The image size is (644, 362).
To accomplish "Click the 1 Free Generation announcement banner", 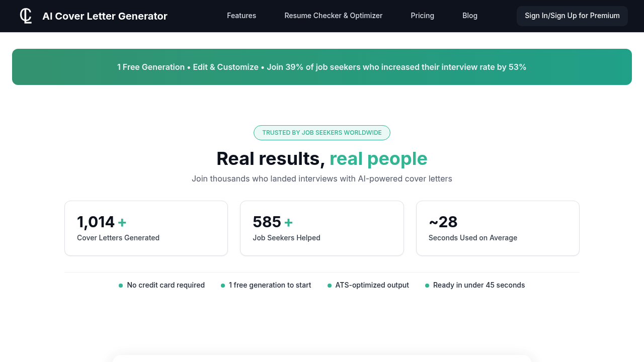I will pyautogui.click(x=322, y=67).
